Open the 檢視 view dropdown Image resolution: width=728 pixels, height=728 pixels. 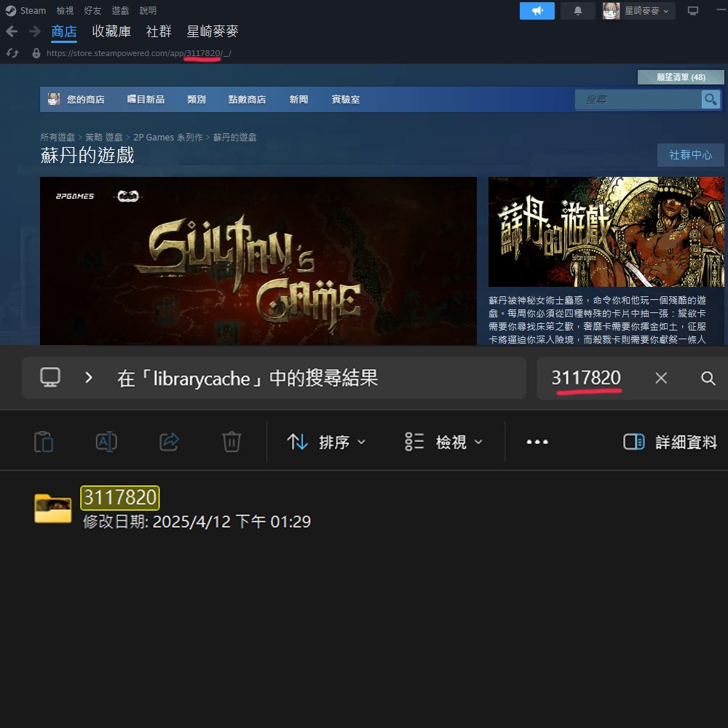(x=444, y=442)
